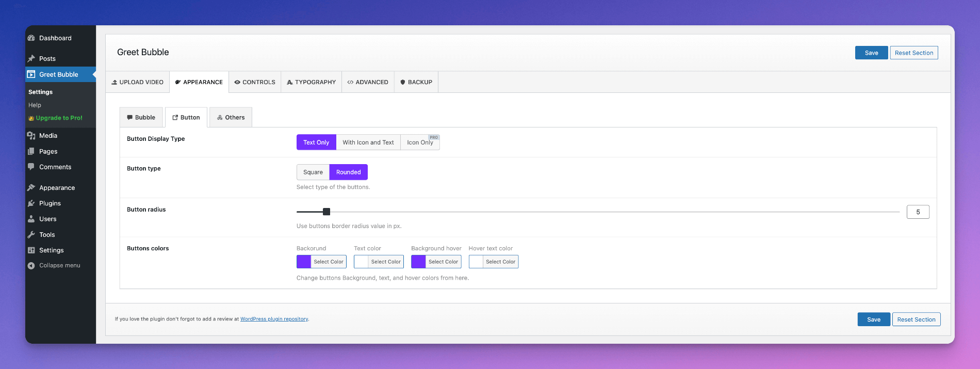Switch to the Bubble sub-tab

tap(141, 118)
